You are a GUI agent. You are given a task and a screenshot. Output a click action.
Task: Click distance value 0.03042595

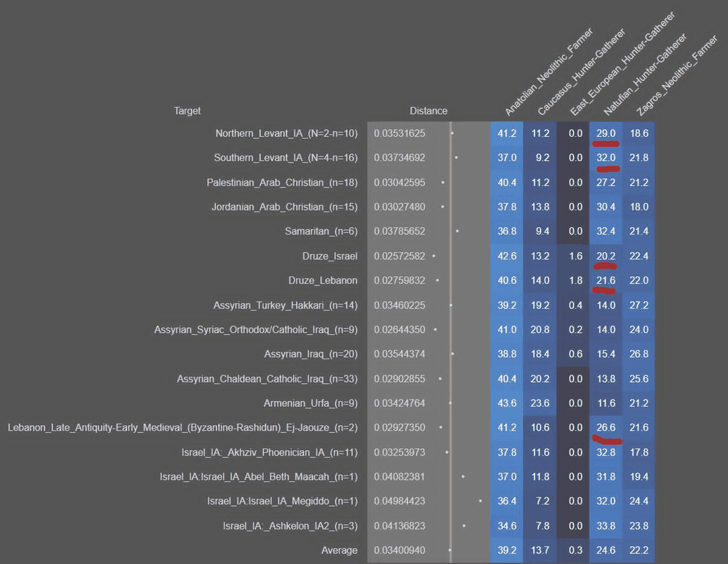[399, 183]
